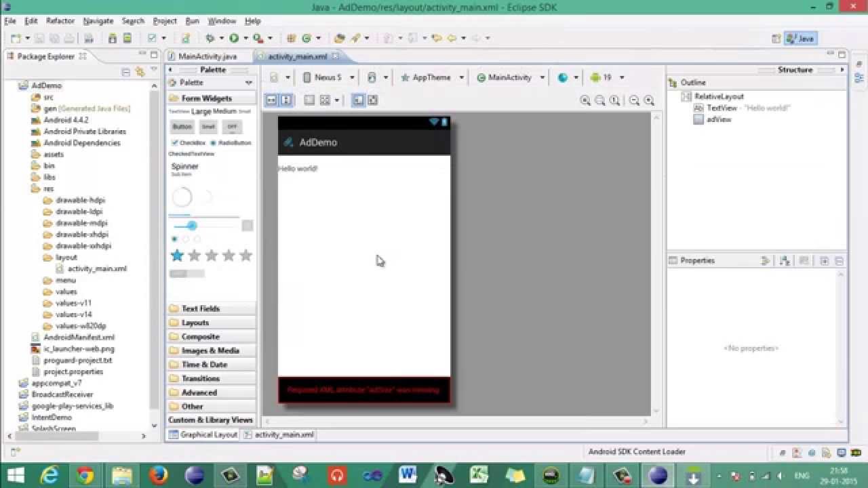Click the Collapse All icon in Package Explorer
This screenshot has height=488, width=868.
[x=125, y=72]
